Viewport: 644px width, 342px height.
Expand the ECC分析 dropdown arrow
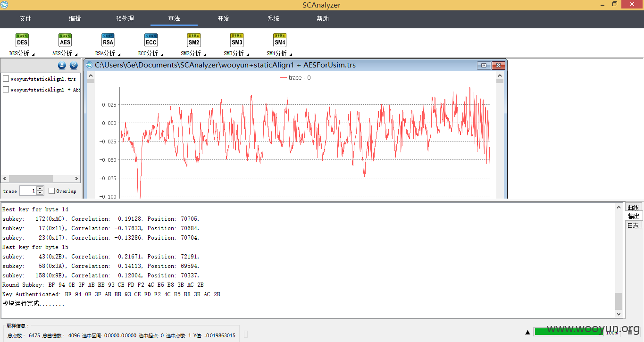coord(162,54)
